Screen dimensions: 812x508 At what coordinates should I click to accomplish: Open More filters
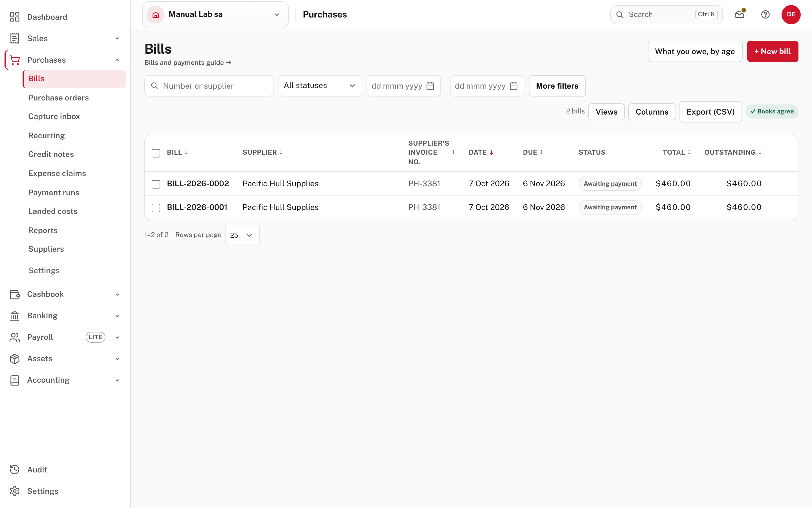pyautogui.click(x=557, y=86)
